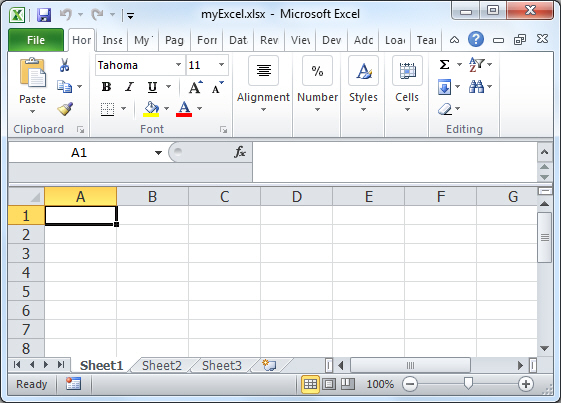Click the Clear eraser icon
Screen dimensions: 561x403
[445, 109]
